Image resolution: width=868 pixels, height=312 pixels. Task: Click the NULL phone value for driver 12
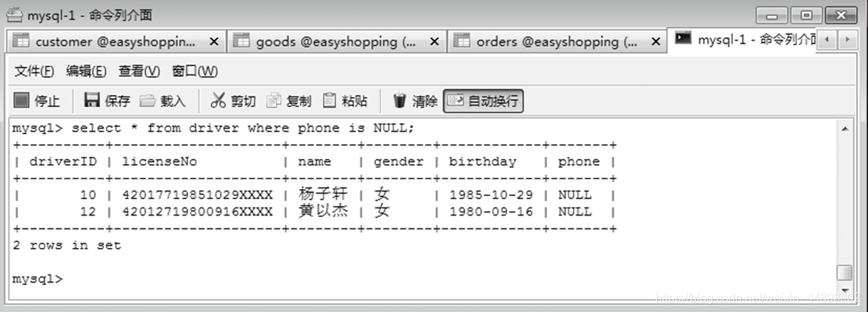click(x=574, y=212)
